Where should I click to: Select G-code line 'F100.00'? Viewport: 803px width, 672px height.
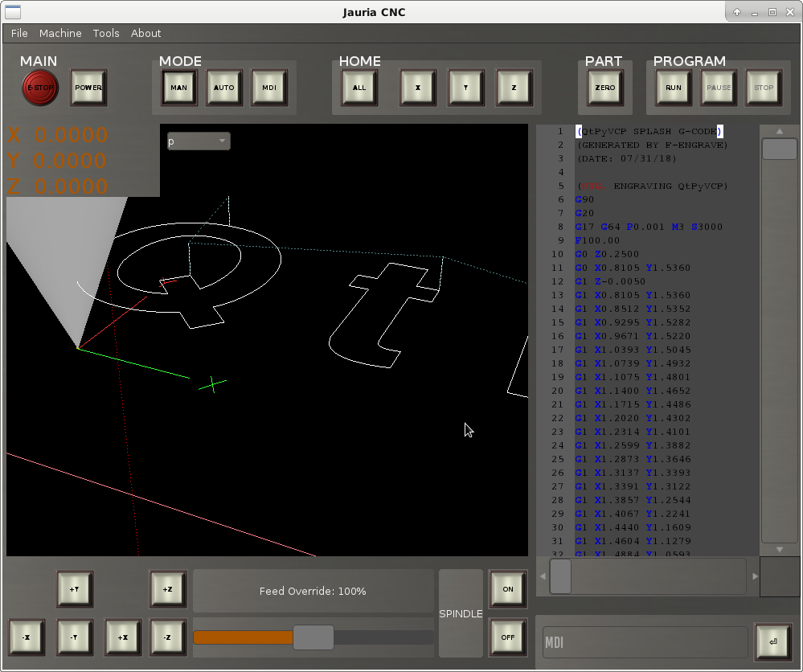(x=597, y=240)
